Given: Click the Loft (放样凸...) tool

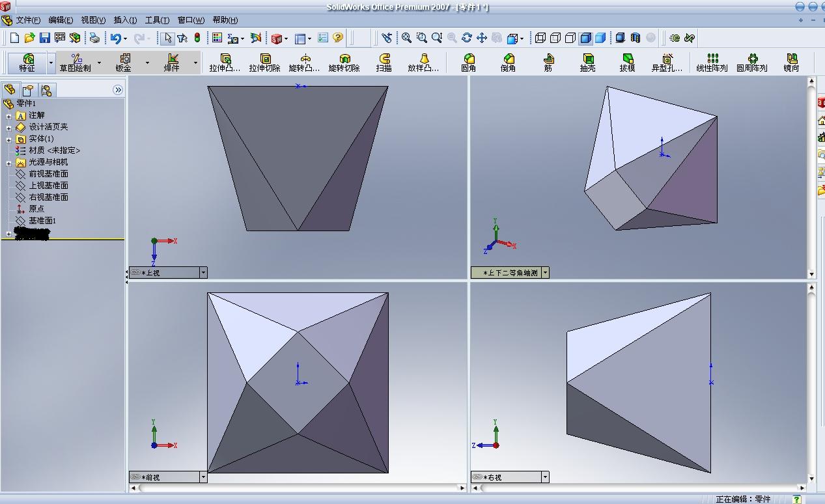Looking at the screenshot, I should coord(423,63).
